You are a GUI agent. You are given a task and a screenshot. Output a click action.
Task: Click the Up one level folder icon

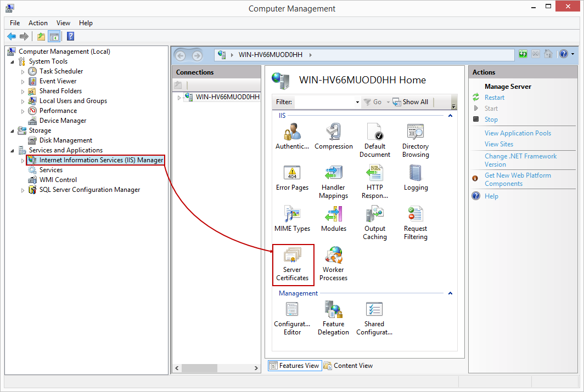click(41, 36)
